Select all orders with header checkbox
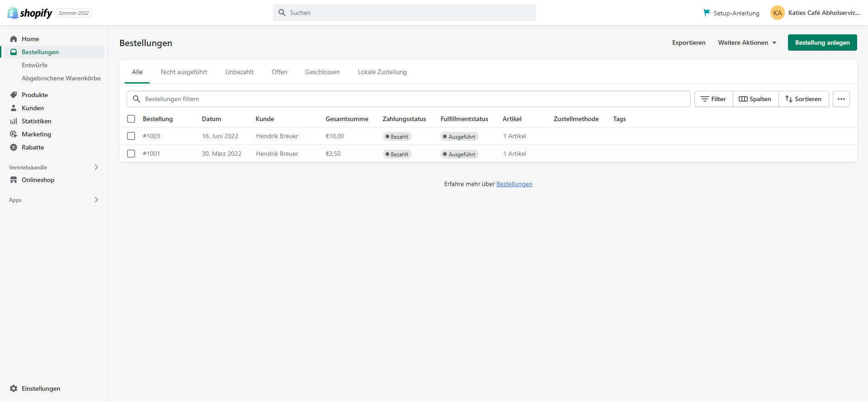Viewport: 868px width, 402px height. point(131,119)
